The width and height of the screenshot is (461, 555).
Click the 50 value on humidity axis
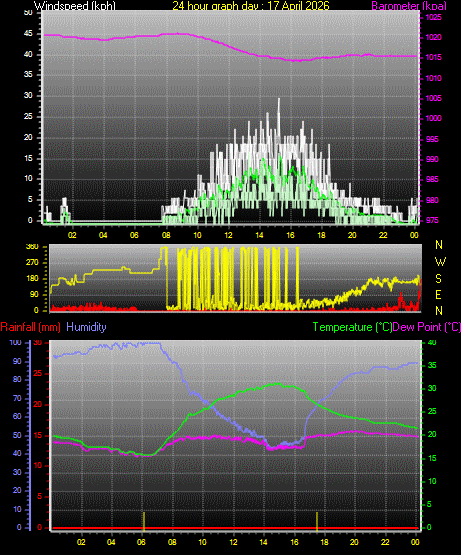[x=17, y=435]
